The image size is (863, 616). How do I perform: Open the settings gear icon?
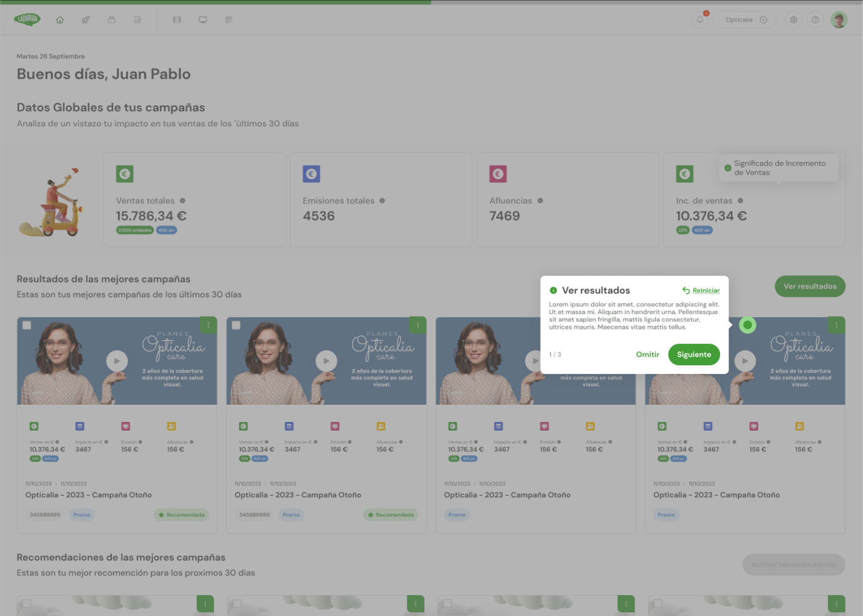[x=793, y=20]
